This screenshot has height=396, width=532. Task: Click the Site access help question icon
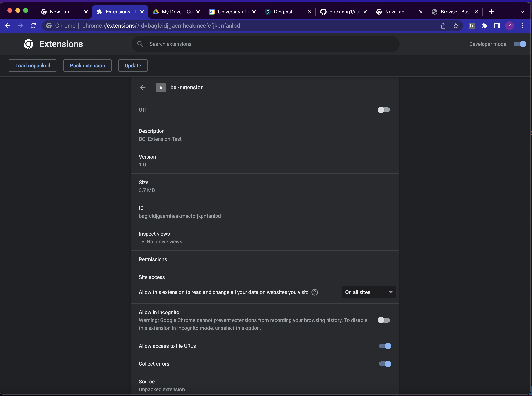point(315,292)
